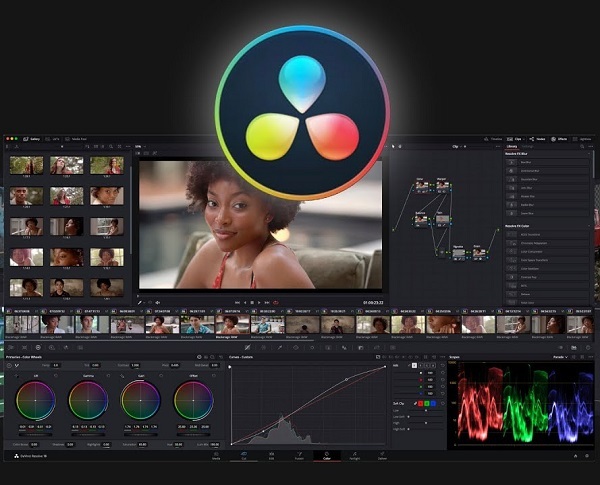Image resolution: width=600 pixels, height=485 pixels.
Task: Select the Box Blur effect
Action: 548,162
